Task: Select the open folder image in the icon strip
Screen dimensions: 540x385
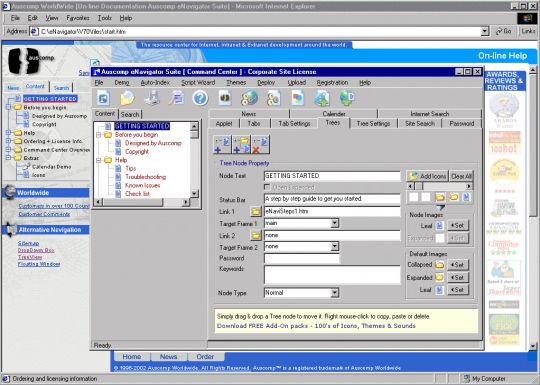Action: (x=454, y=197)
